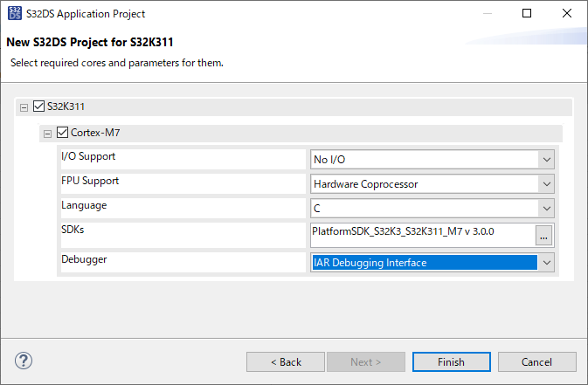Open the Language dropdown list
This screenshot has height=385, width=588.
tap(546, 210)
